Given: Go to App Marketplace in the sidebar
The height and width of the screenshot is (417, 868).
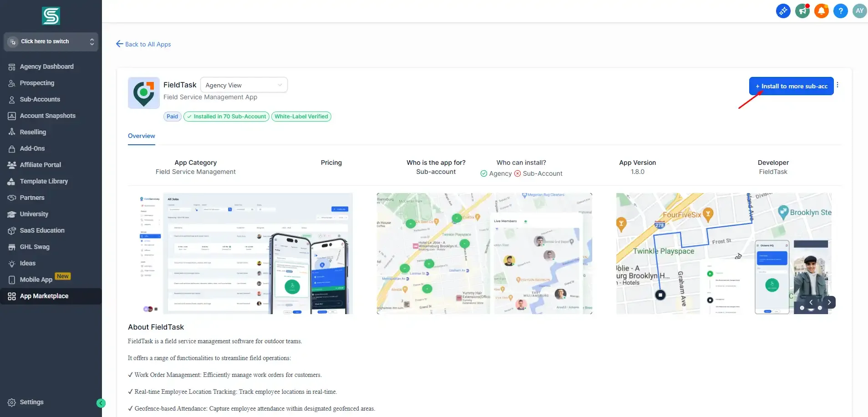Looking at the screenshot, I should click(x=44, y=296).
